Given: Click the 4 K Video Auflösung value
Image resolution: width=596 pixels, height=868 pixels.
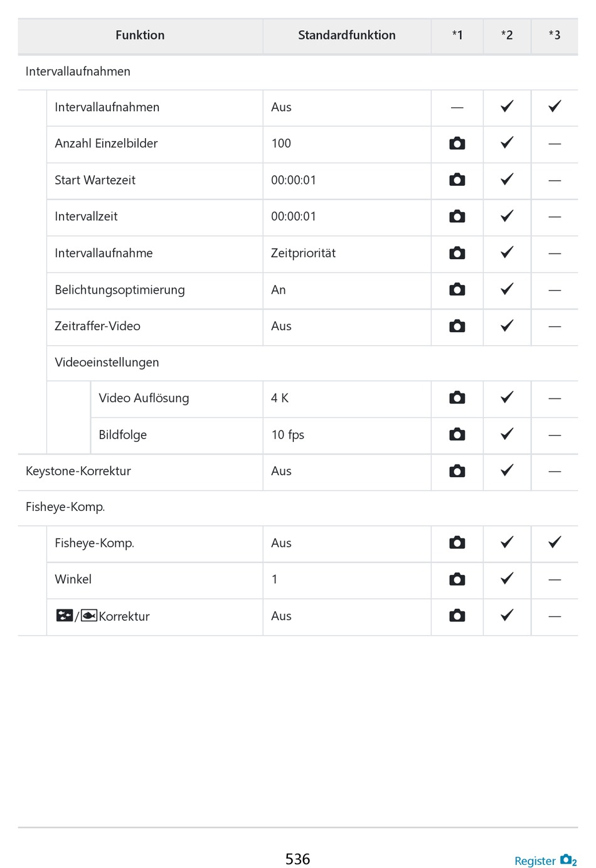Looking at the screenshot, I should pos(280,398).
